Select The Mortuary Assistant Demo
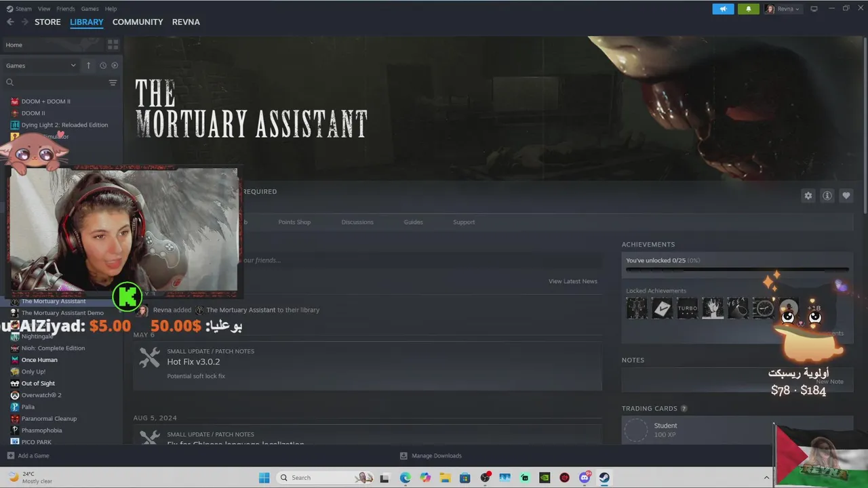 tap(62, 313)
